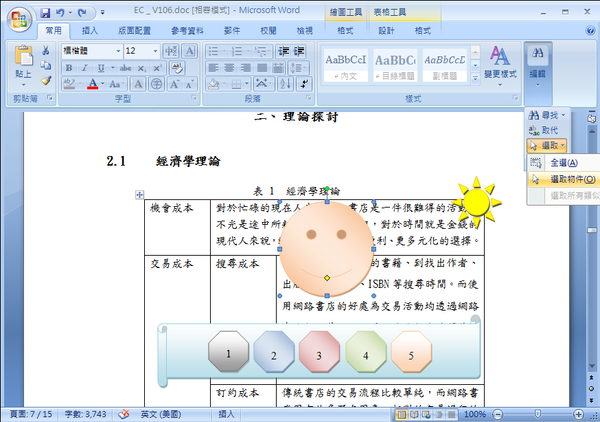Image resolution: width=600 pixels, height=422 pixels.
Task: Apply text highlight color
Action: (69, 83)
